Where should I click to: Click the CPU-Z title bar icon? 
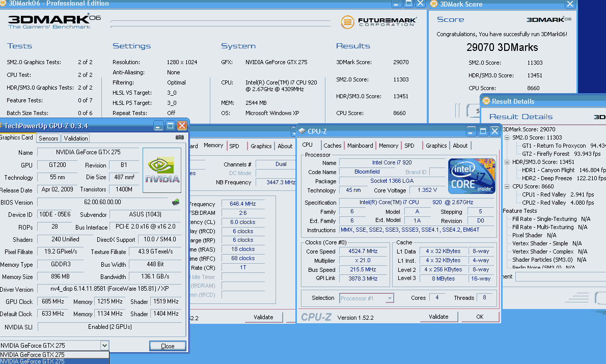point(302,131)
